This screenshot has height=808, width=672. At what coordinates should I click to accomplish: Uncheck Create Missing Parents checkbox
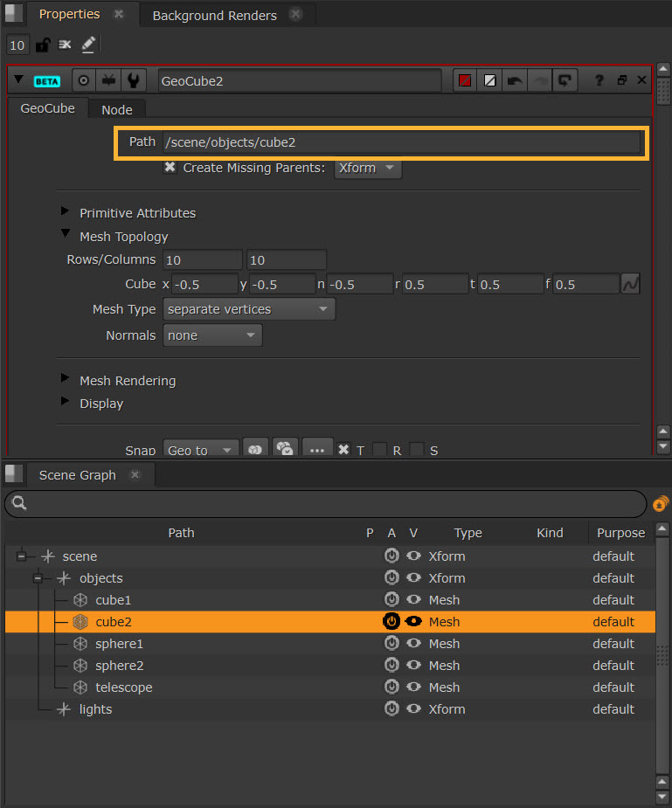click(170, 168)
